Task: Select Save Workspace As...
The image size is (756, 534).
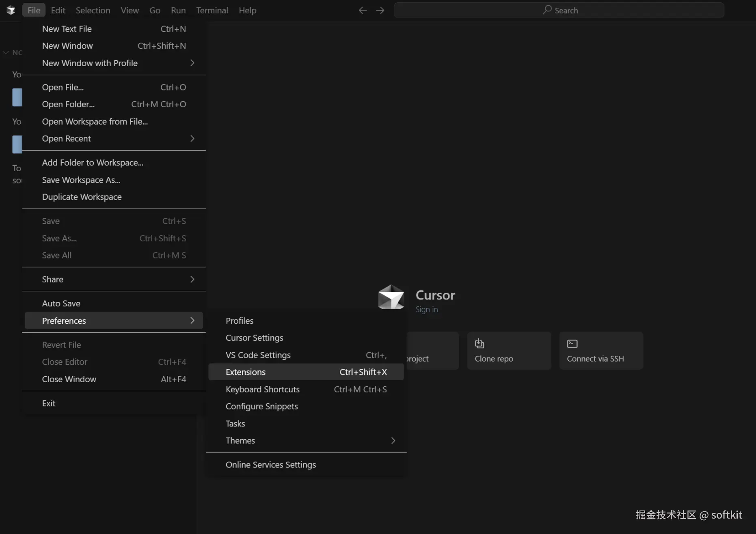Action: tap(114, 180)
